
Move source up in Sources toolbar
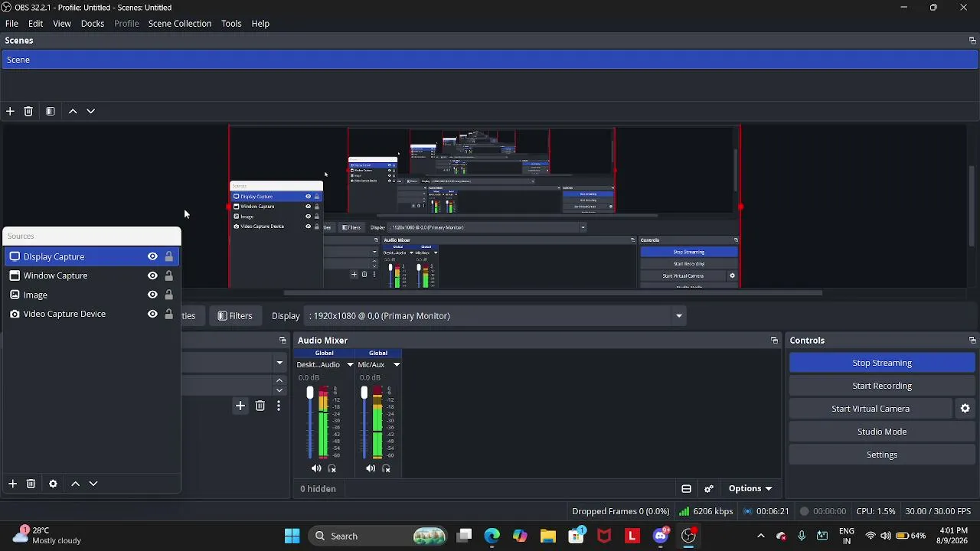[x=75, y=484]
